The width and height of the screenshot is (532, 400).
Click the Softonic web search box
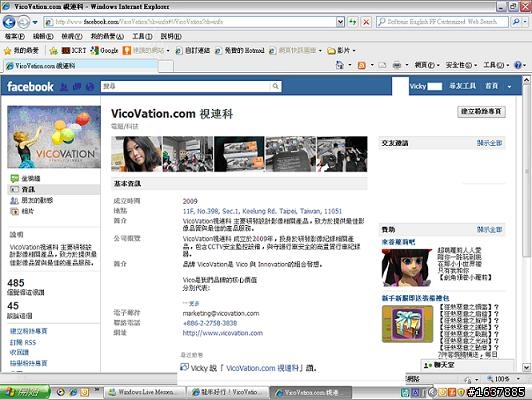pyautogui.click(x=442, y=22)
